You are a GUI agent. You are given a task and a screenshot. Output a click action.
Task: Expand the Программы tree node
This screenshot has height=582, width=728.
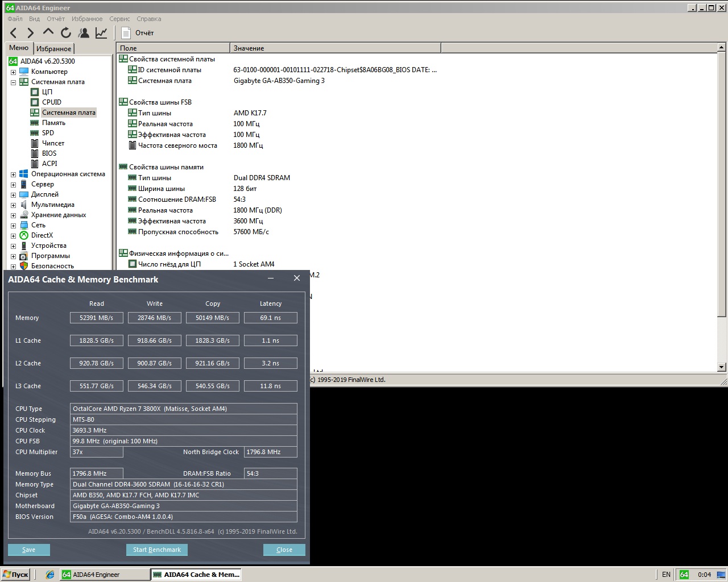click(x=13, y=256)
